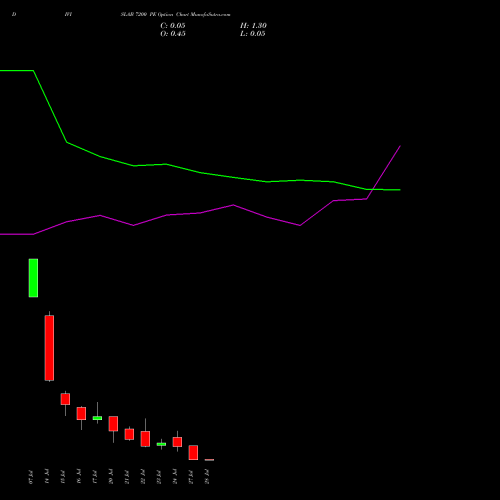Select the small green candlestick above 17 Jul
The height and width of the screenshot is (500, 500).
pyautogui.click(x=97, y=418)
